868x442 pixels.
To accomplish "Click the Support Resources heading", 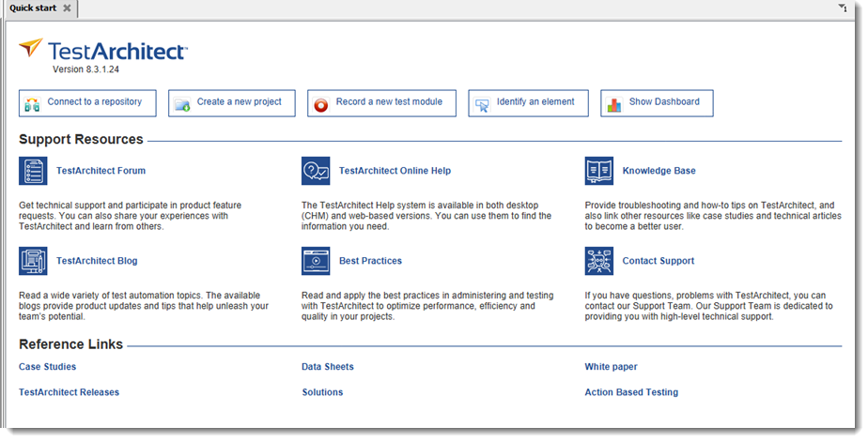I will (81, 140).
